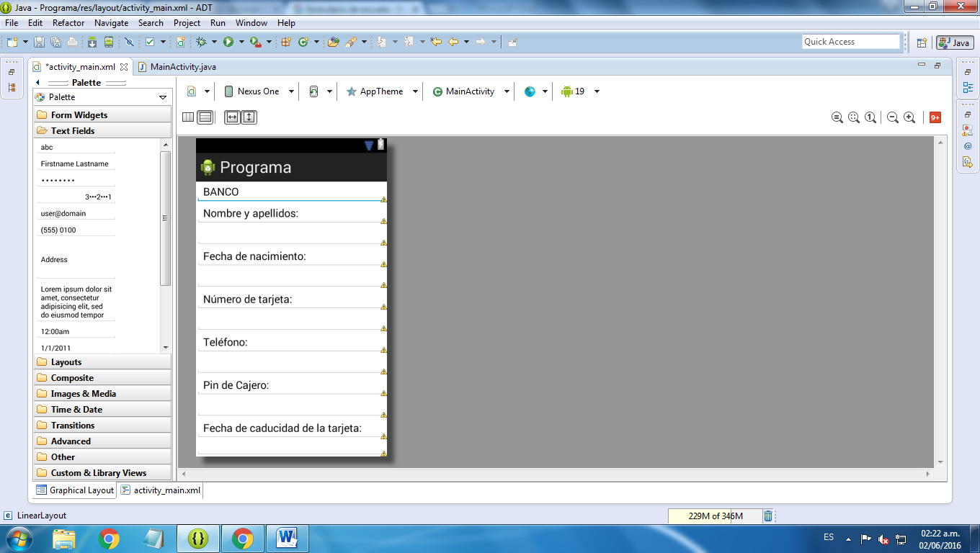Open the MainActivity association dropdown
This screenshot has height=553, width=980.
[x=471, y=91]
